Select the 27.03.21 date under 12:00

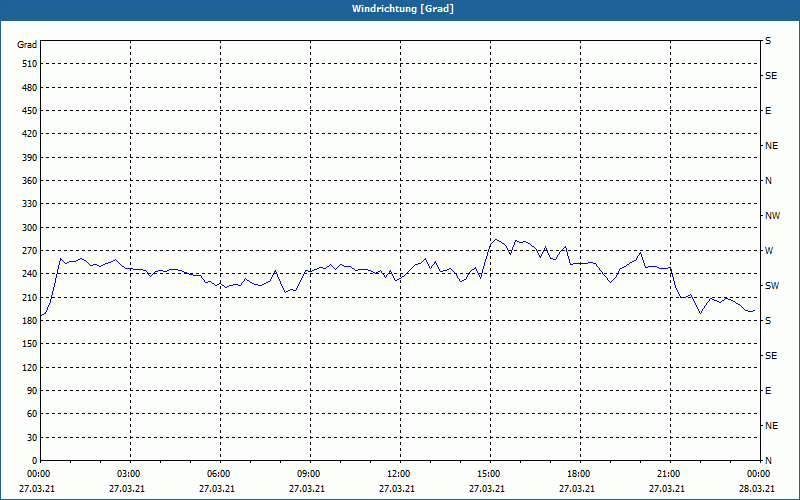point(396,489)
